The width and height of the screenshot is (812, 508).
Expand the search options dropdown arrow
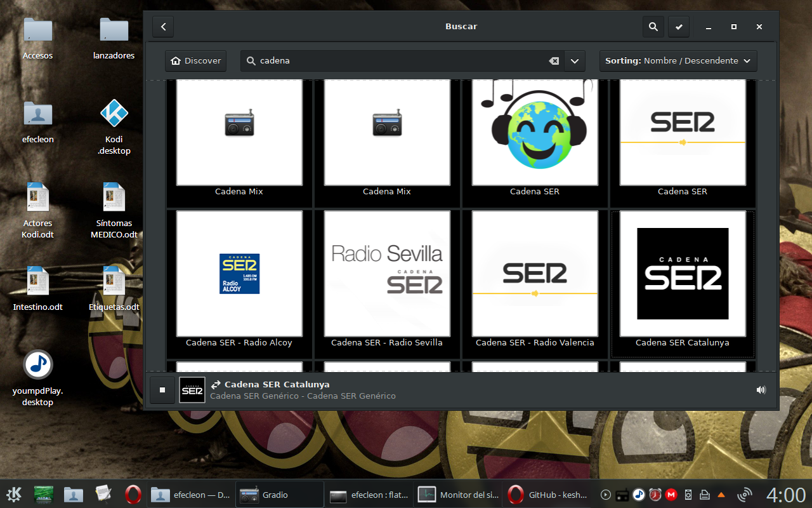pyautogui.click(x=575, y=61)
